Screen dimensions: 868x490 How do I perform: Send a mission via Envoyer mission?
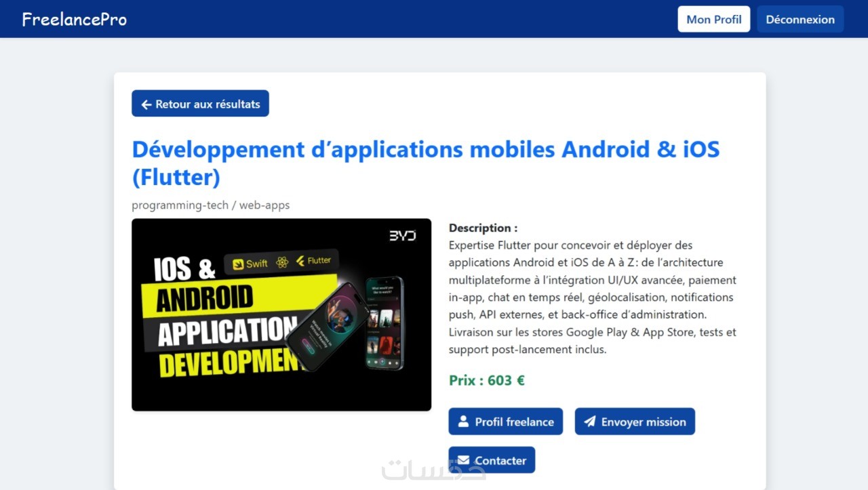pos(635,422)
